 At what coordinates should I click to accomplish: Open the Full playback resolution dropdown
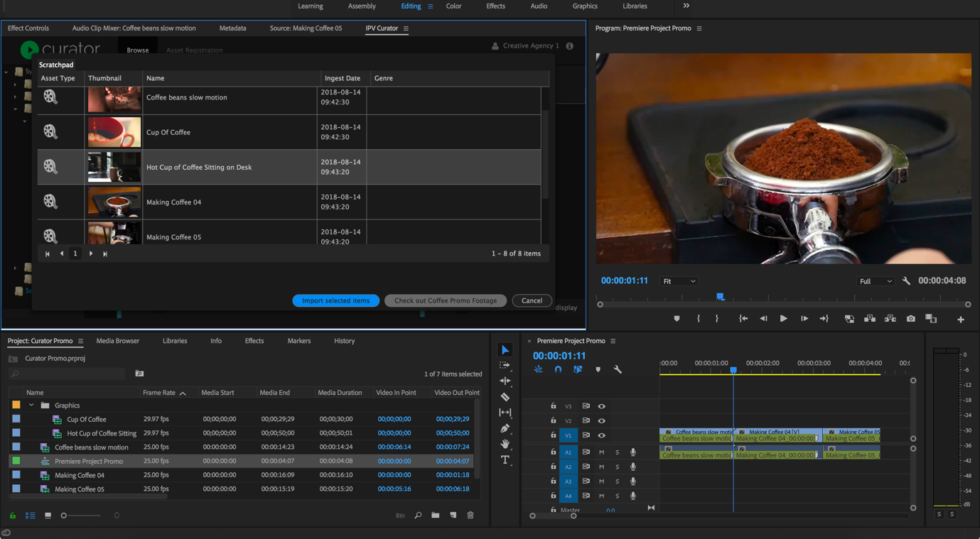(x=876, y=281)
